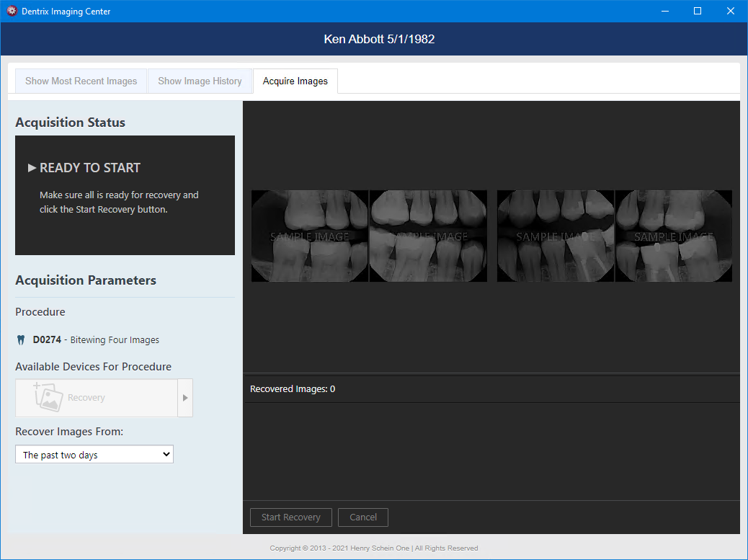Viewport: 748px width, 560px height.
Task: Click the tooth icon beside D0274
Action: [21, 340]
